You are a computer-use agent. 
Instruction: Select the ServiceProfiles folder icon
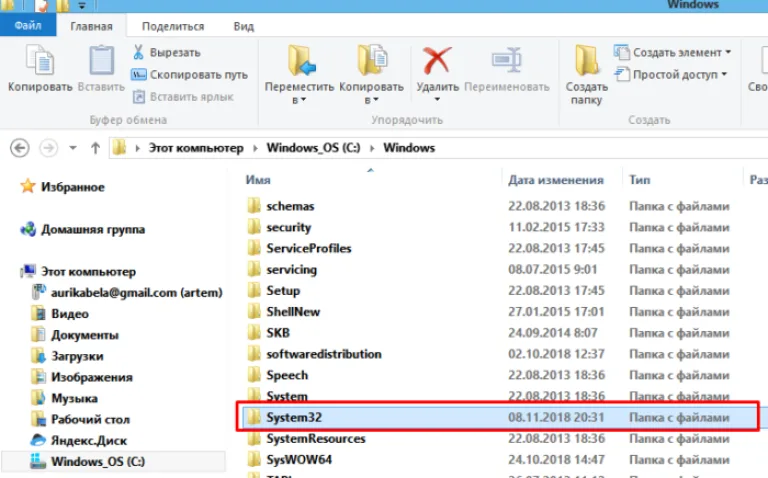(254, 248)
